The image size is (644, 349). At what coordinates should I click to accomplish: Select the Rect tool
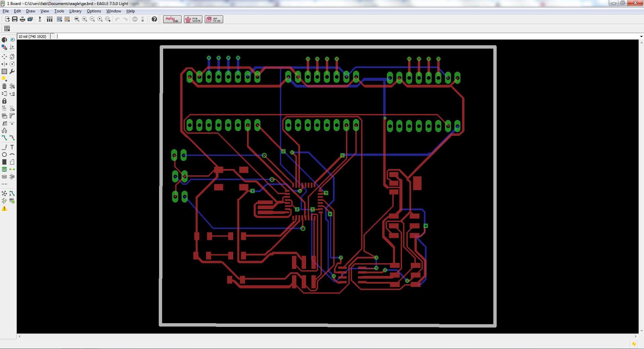coord(4,162)
